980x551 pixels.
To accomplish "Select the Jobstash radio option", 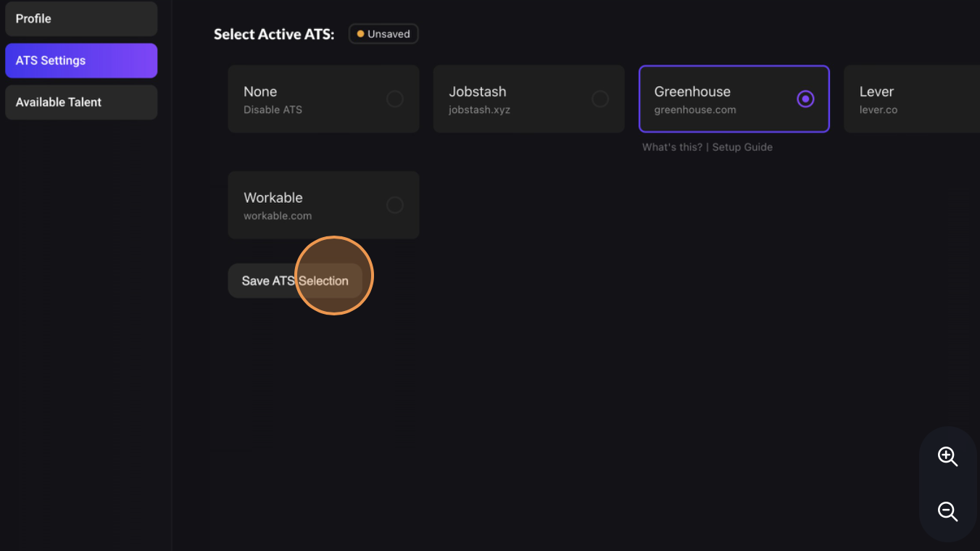I will point(599,99).
